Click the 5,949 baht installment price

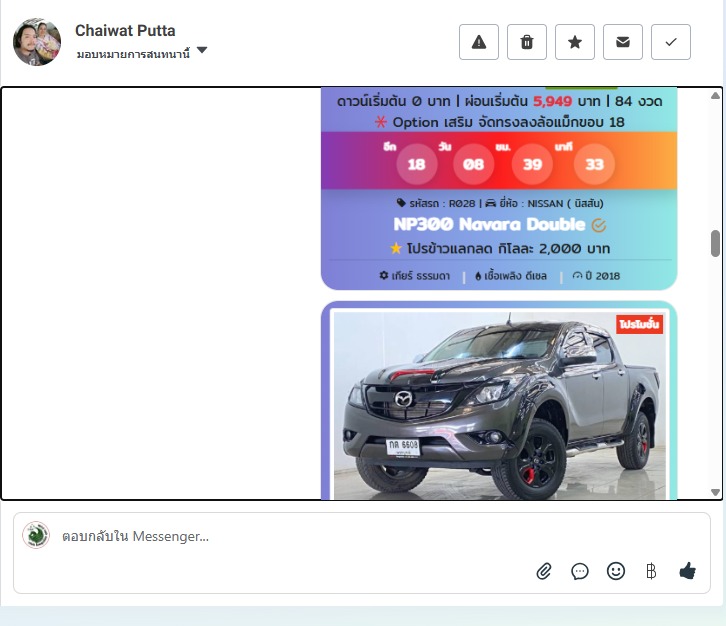click(552, 101)
